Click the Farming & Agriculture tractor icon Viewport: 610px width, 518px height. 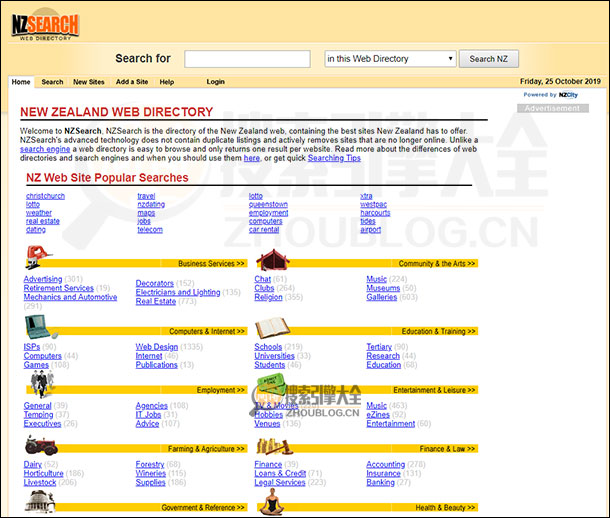point(42,444)
